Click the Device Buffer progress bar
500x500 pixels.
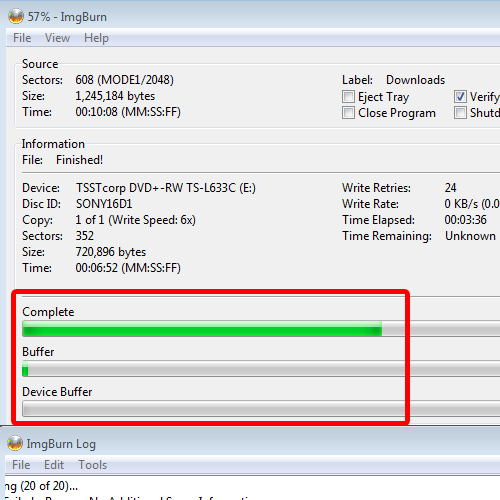tap(261, 409)
